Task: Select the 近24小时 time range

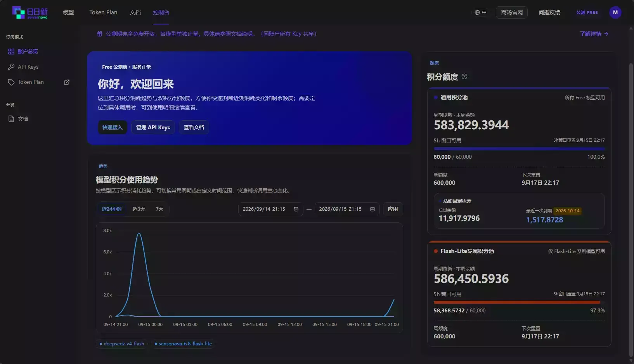Action: [112, 209]
